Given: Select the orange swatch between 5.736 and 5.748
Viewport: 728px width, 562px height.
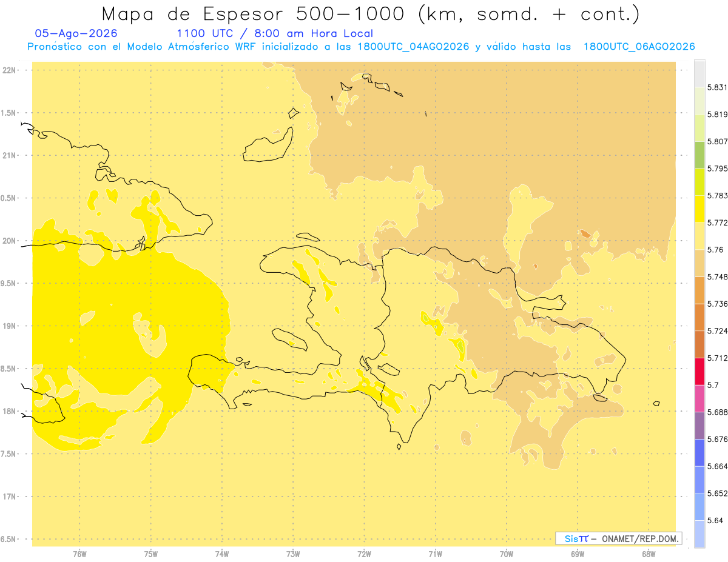Looking at the screenshot, I should tap(699, 290).
